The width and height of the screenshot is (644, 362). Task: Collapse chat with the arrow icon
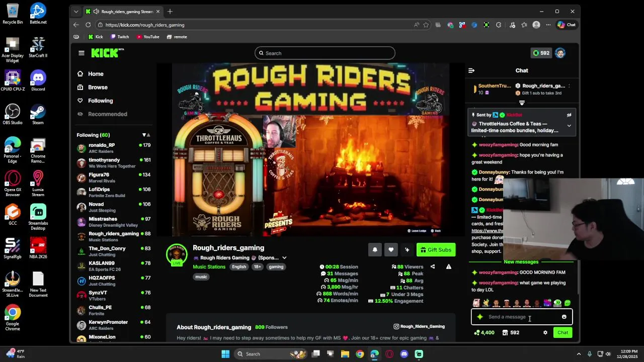[471, 71]
